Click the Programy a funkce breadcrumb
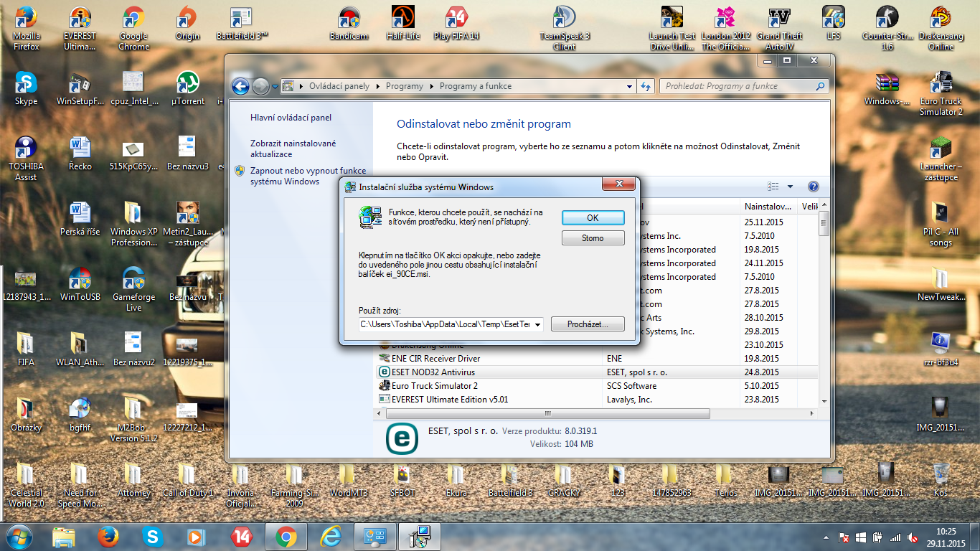Screen dimensions: 980x551 tap(476, 86)
